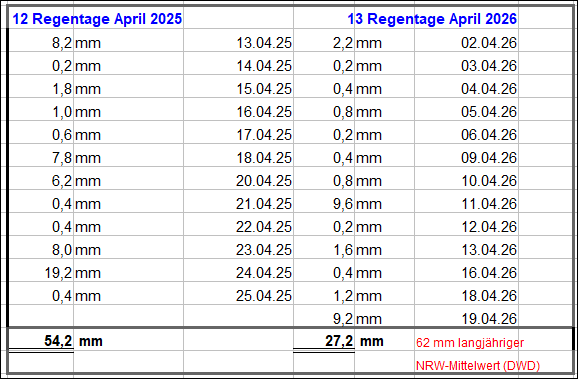This screenshot has width=578, height=379.
Task: Select the 1,8 value in the 15.04.25 row
Action: (62, 89)
